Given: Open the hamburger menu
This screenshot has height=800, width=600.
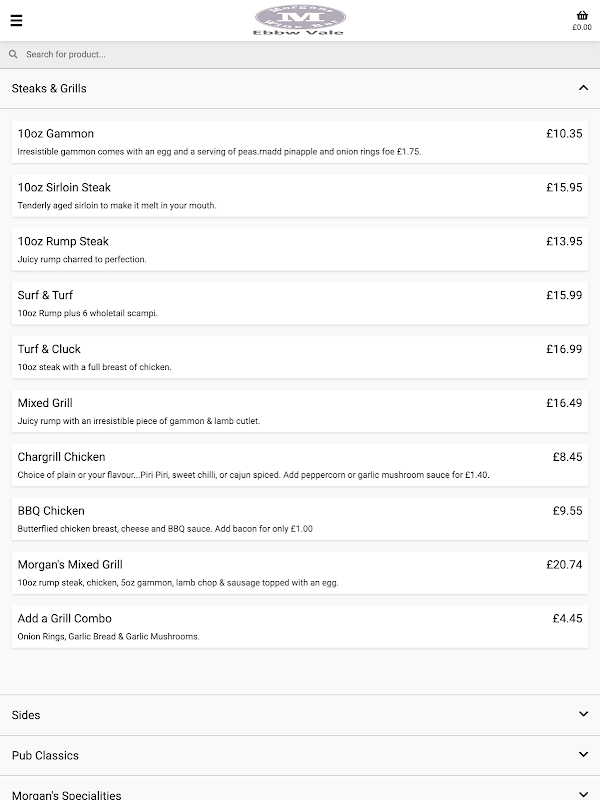Looking at the screenshot, I should (16, 20).
